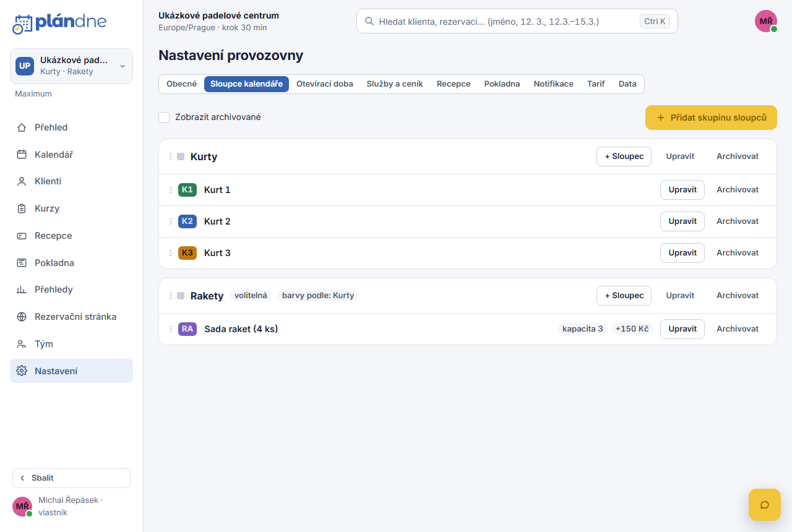Collapse the sidebar with Sbalit
792x532 pixels.
pos(71,478)
